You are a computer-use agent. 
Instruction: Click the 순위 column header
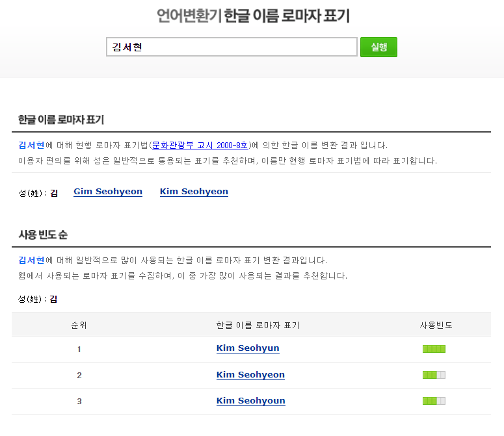pyautogui.click(x=79, y=326)
